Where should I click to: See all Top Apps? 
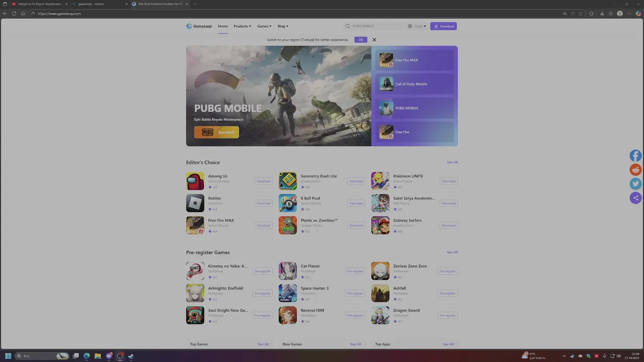448,344
